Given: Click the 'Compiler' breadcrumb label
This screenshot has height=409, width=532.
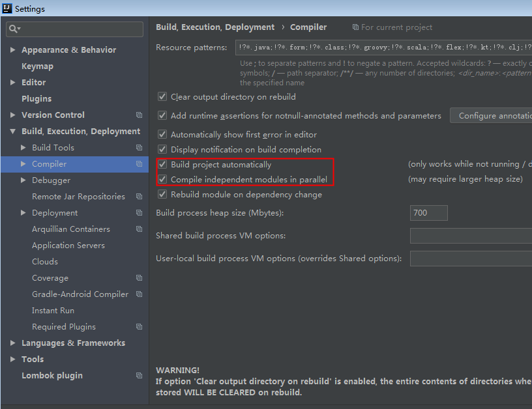Looking at the screenshot, I should tap(308, 27).
